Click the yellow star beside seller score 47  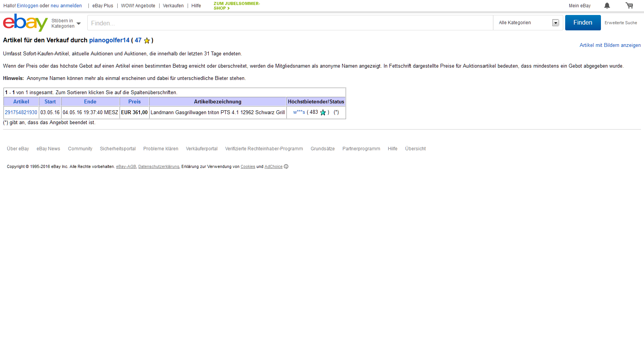click(147, 40)
